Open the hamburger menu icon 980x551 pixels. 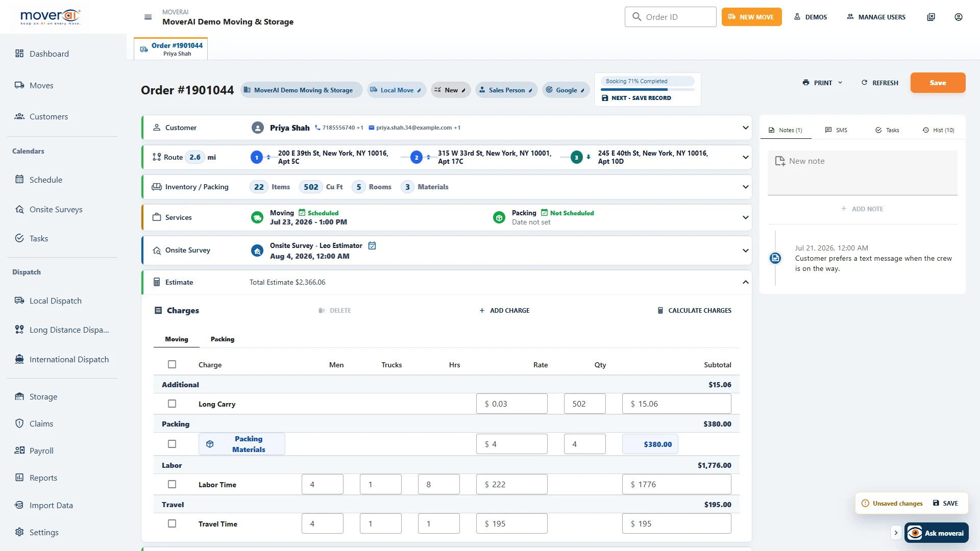[x=148, y=17]
